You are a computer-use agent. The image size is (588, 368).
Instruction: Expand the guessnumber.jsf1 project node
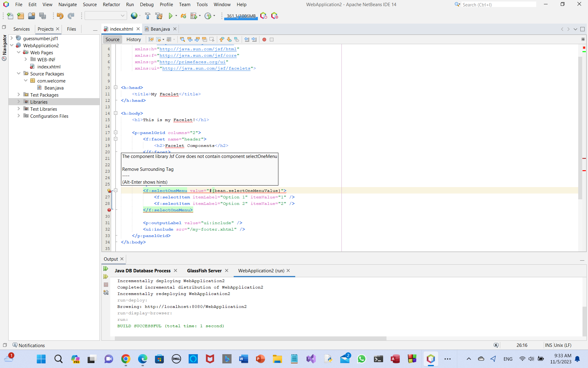[12, 38]
